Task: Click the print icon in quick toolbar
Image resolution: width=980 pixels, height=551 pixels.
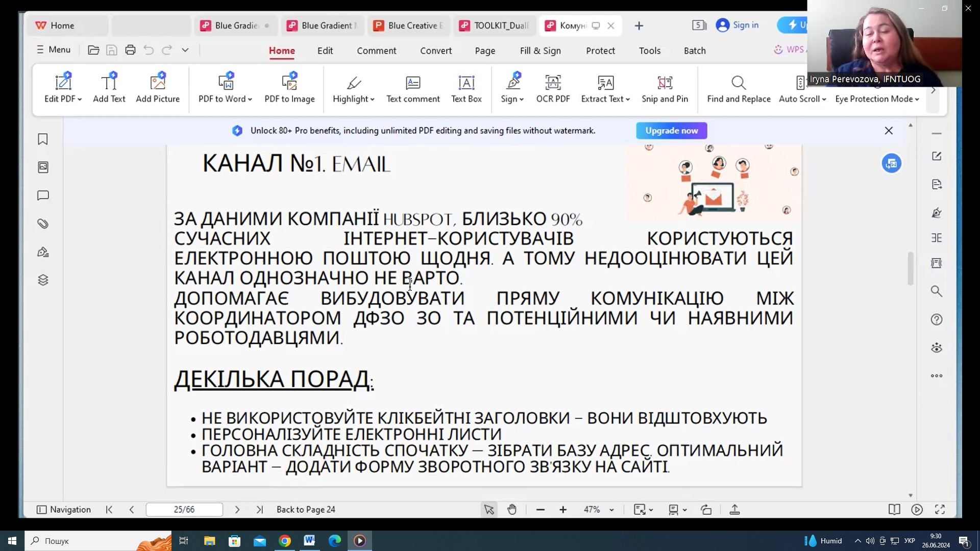Action: [130, 50]
